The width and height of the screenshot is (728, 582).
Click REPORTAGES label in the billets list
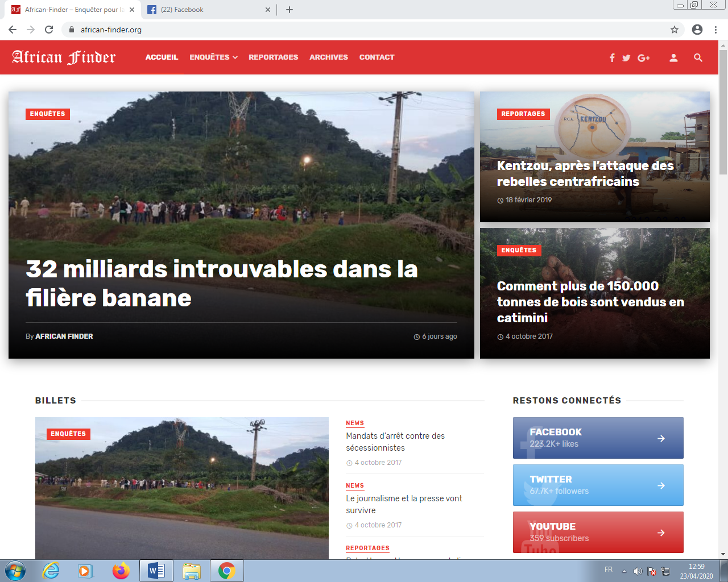pos(367,548)
